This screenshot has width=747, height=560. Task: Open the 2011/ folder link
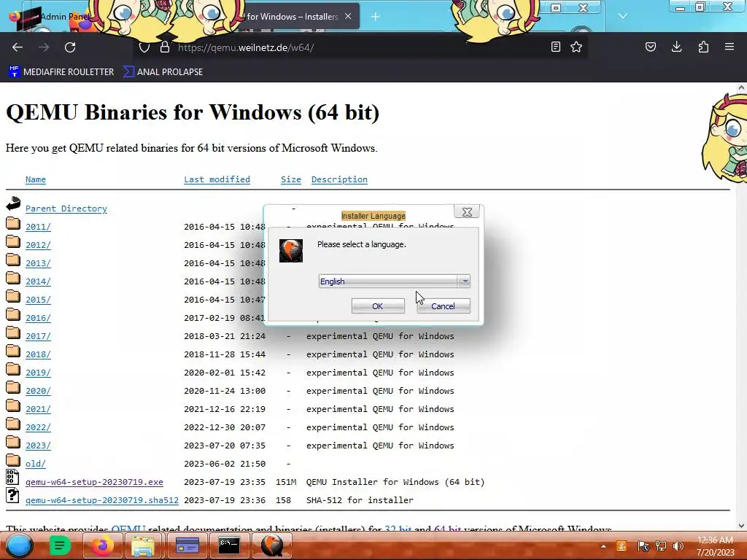pyautogui.click(x=38, y=227)
